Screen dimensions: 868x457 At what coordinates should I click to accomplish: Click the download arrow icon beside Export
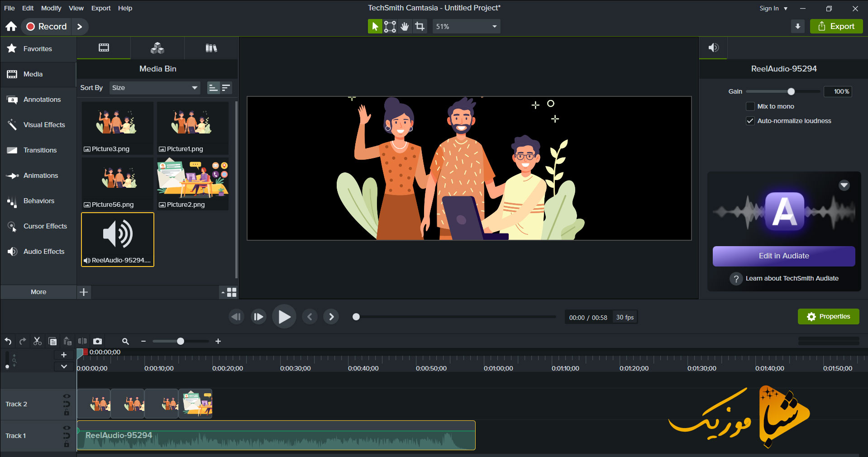point(797,26)
